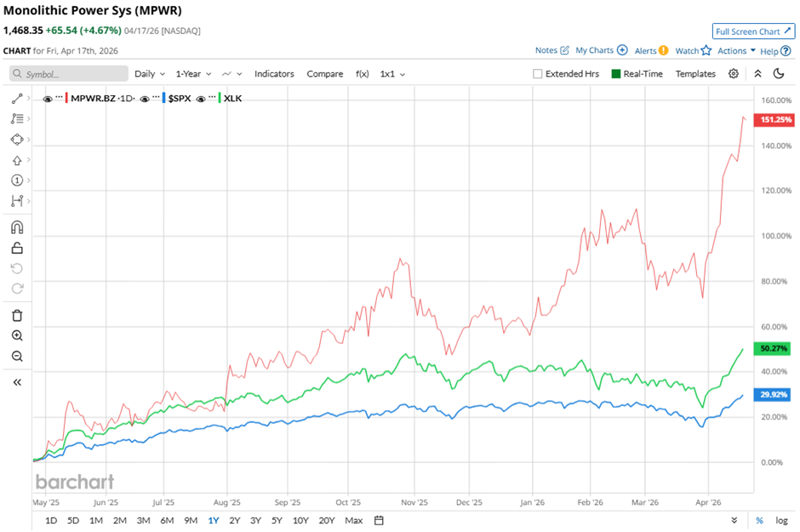The height and width of the screenshot is (532, 800).
Task: Expand the shapes tool submenu arrow
Action: click(29, 140)
